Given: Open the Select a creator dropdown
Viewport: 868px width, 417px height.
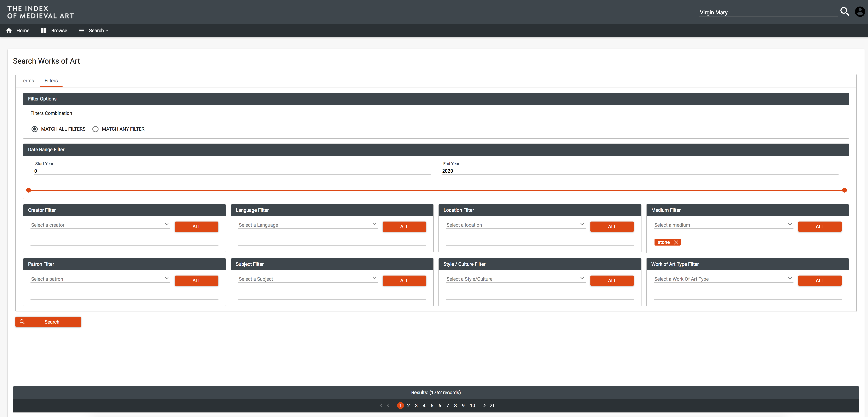Looking at the screenshot, I should [100, 225].
